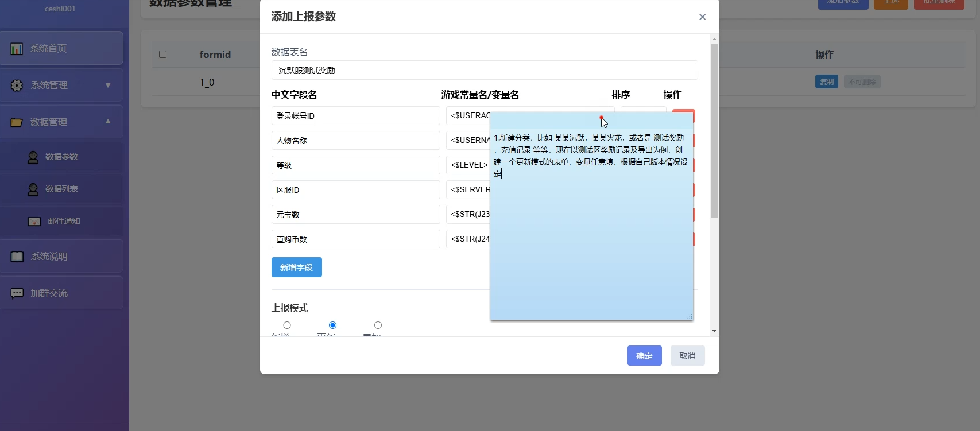
Task: Focus the <$USERNA variable input
Action: coord(468,141)
